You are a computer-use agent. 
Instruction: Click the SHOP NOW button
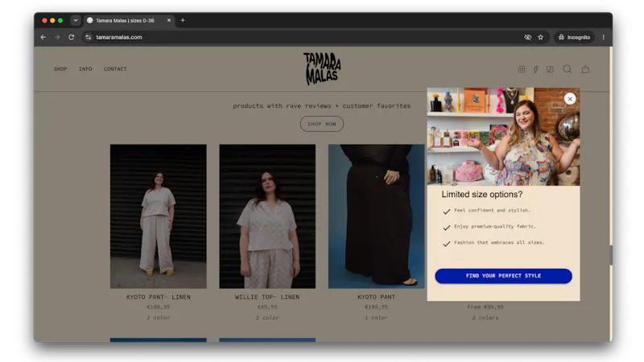coord(321,124)
